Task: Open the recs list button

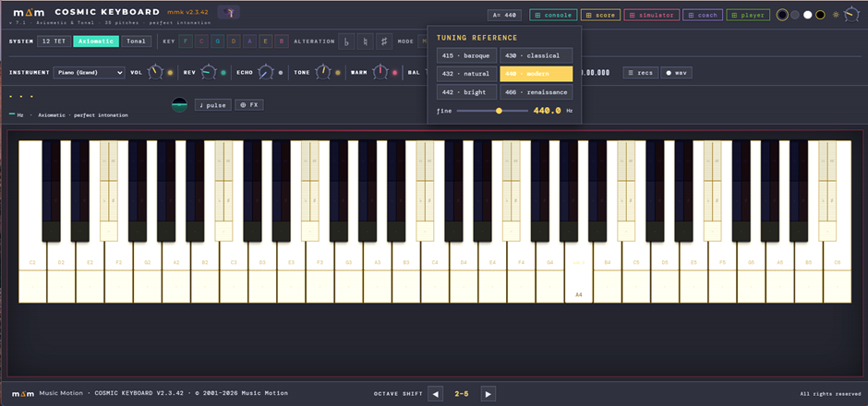Action: 641,73
